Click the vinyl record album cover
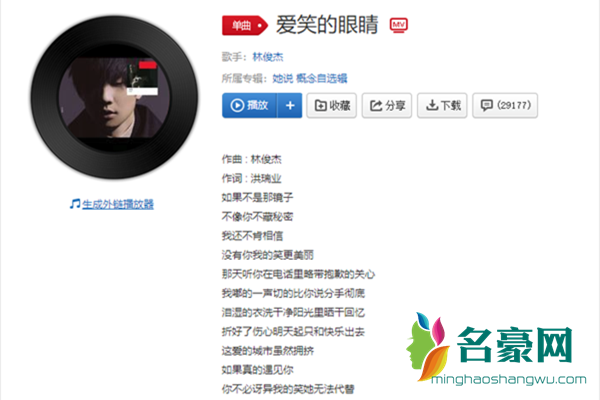This screenshot has width=600, height=400. click(114, 97)
